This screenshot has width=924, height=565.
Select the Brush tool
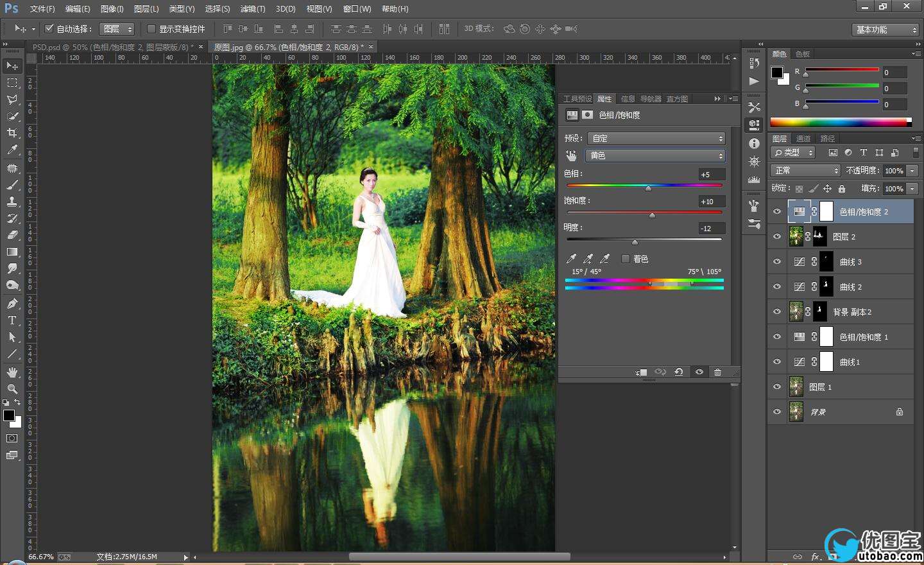tap(12, 185)
